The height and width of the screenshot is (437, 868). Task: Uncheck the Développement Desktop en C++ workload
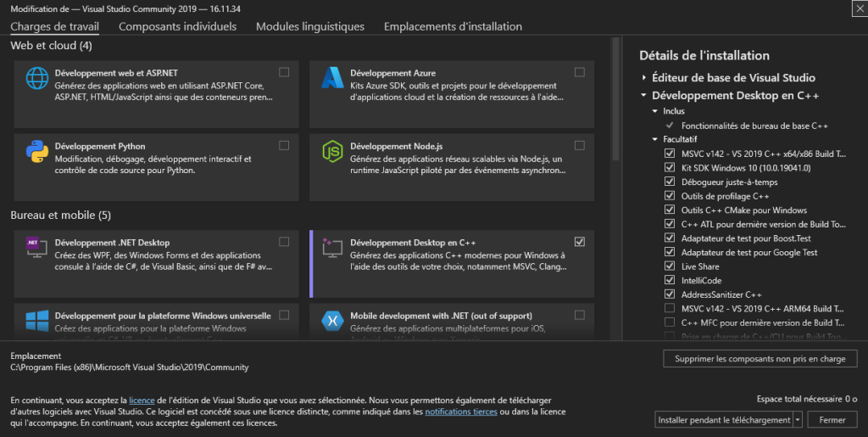(580, 242)
